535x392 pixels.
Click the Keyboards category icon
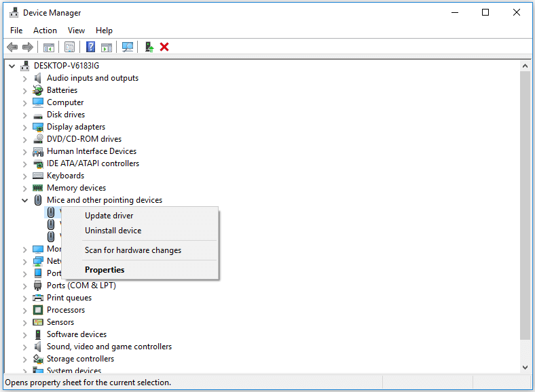coord(38,176)
